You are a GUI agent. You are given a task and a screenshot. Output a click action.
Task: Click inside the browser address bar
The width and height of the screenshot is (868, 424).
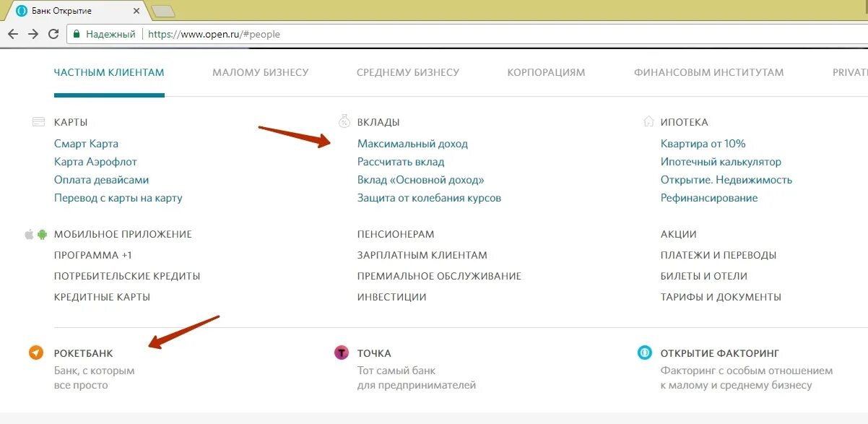(217, 33)
